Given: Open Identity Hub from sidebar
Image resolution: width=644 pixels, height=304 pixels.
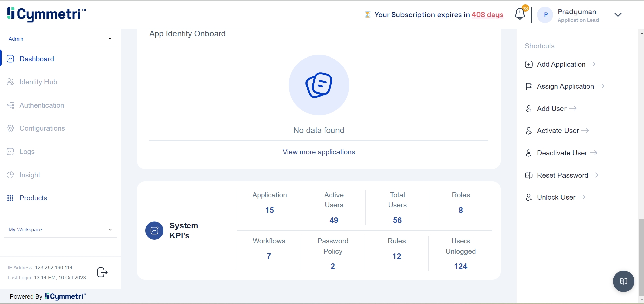Looking at the screenshot, I should [38, 82].
